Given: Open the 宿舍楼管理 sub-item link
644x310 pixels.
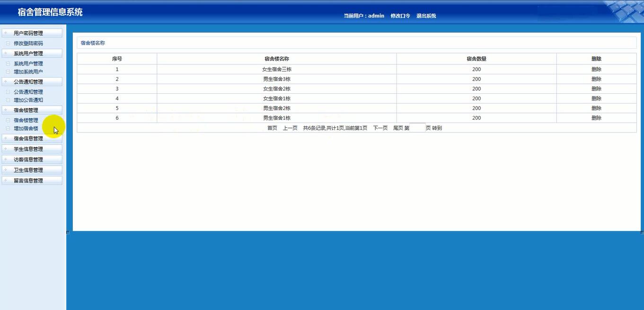Looking at the screenshot, I should pos(26,121).
